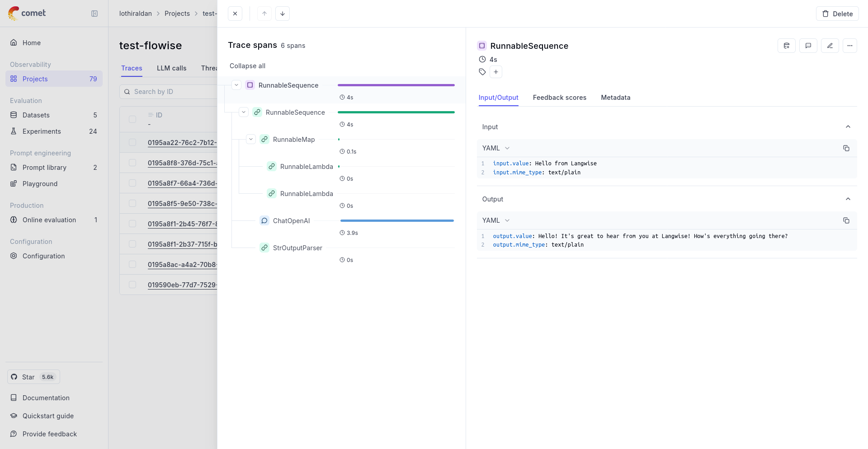Image resolution: width=868 pixels, height=449 pixels.
Task: Check the row checkbox for trace 019590eb-77d7
Action: (x=132, y=285)
